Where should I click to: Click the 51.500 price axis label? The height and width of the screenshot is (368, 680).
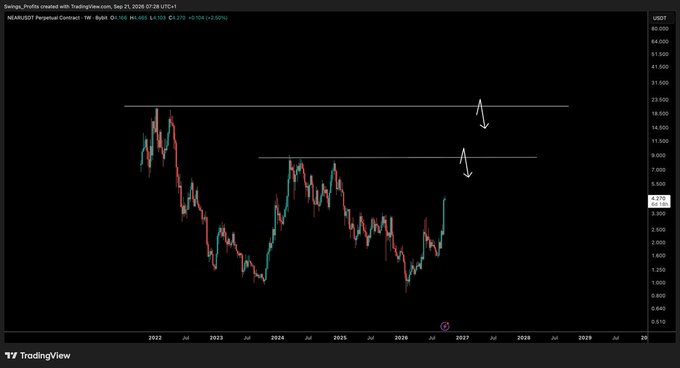(660, 54)
